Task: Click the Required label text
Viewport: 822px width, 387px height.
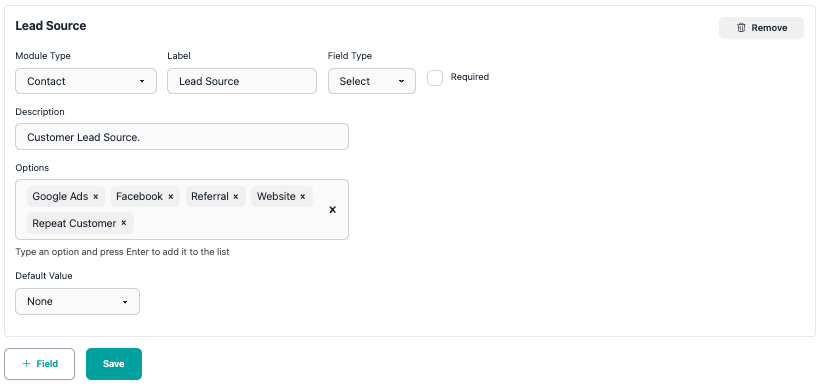Action: pos(470,77)
